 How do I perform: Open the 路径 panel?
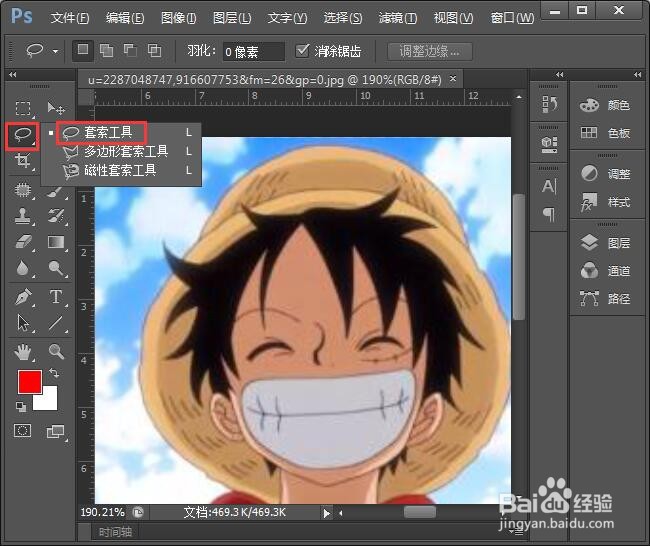605,298
